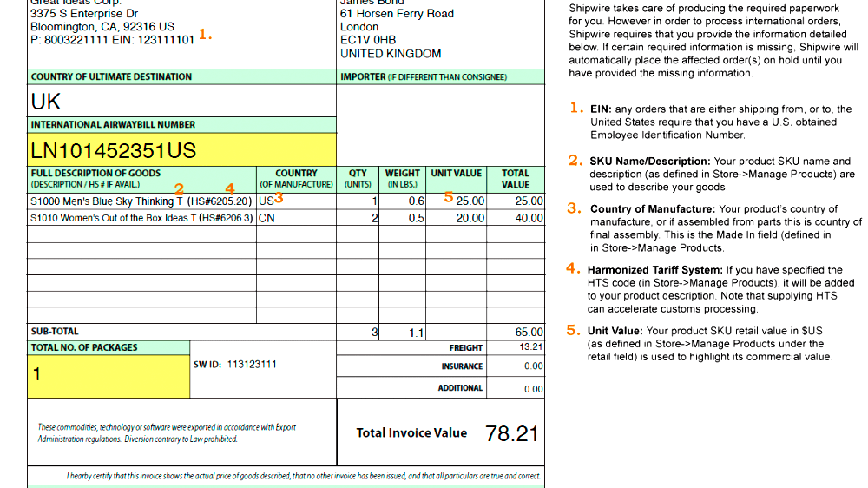This screenshot has height=488, width=868.
Task: Click the Unit Value explanation heading at right
Action: click(615, 331)
